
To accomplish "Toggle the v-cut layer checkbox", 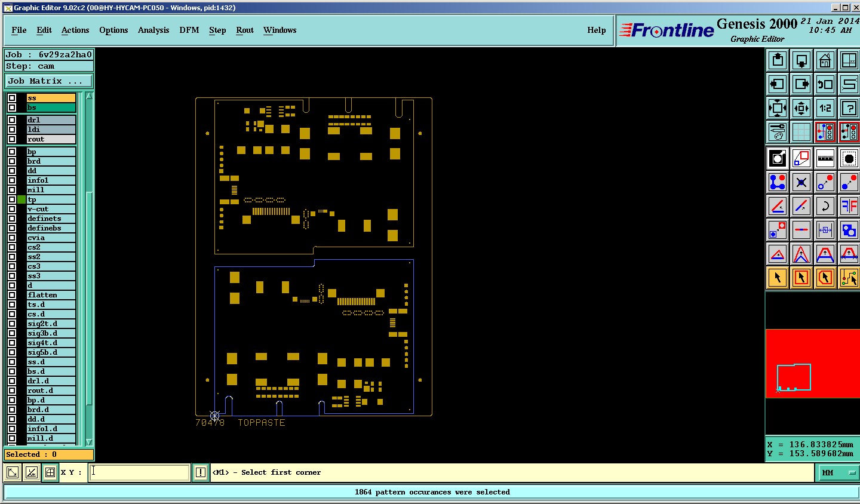I will pyautogui.click(x=12, y=209).
